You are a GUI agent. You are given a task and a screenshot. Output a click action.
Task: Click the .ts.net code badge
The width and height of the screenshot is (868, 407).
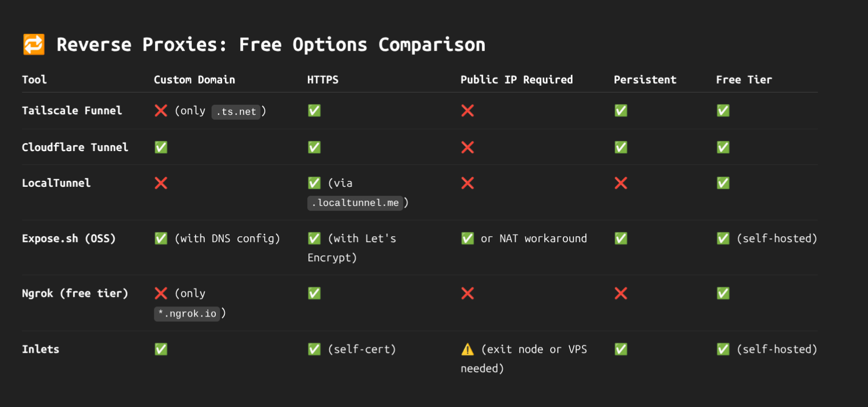[x=236, y=112]
